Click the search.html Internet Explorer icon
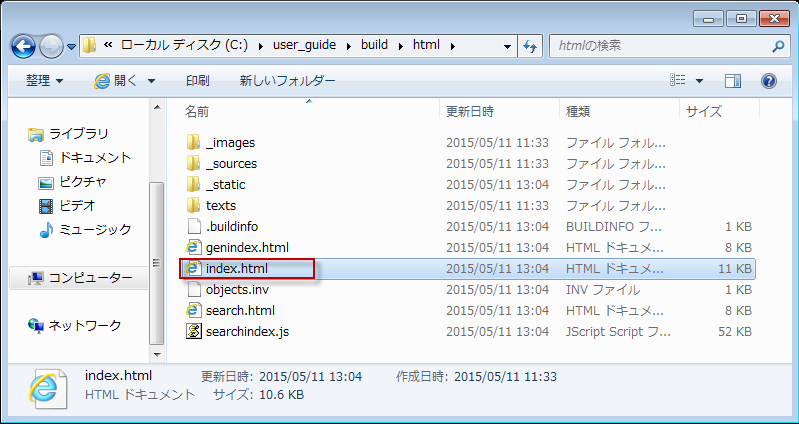The image size is (799, 424). [x=193, y=310]
